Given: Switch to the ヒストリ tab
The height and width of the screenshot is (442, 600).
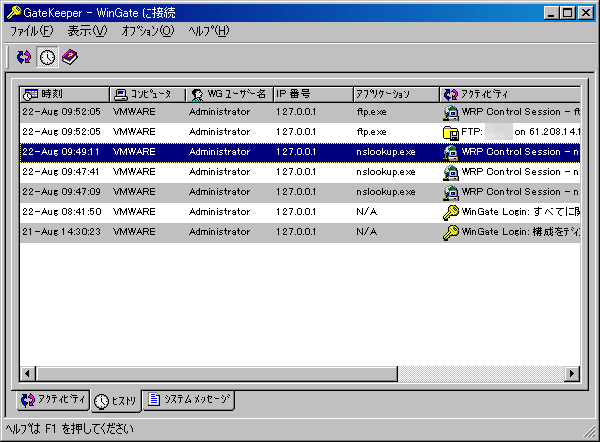Looking at the screenshot, I should 116,401.
